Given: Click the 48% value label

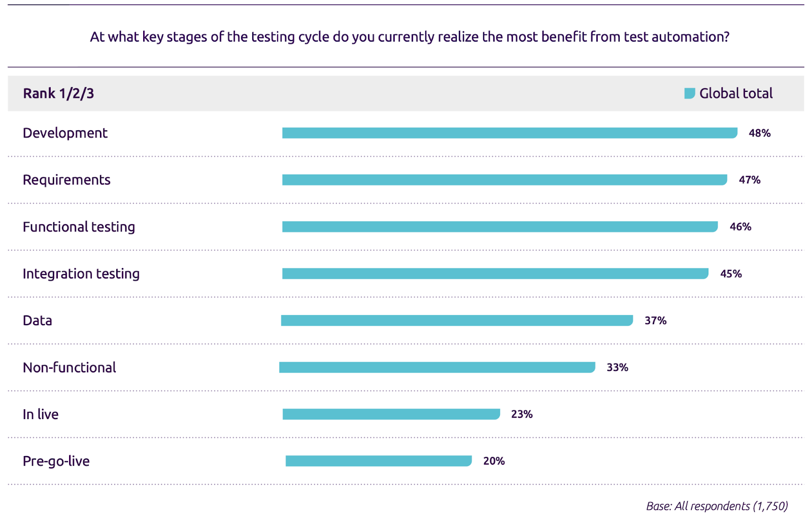Looking at the screenshot, I should pyautogui.click(x=760, y=133).
